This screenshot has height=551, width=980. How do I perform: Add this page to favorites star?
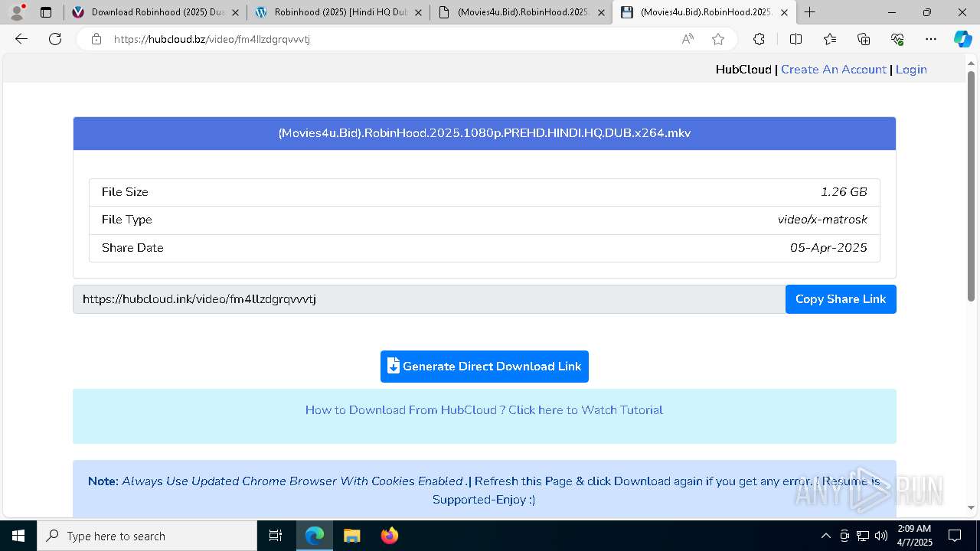(x=718, y=39)
